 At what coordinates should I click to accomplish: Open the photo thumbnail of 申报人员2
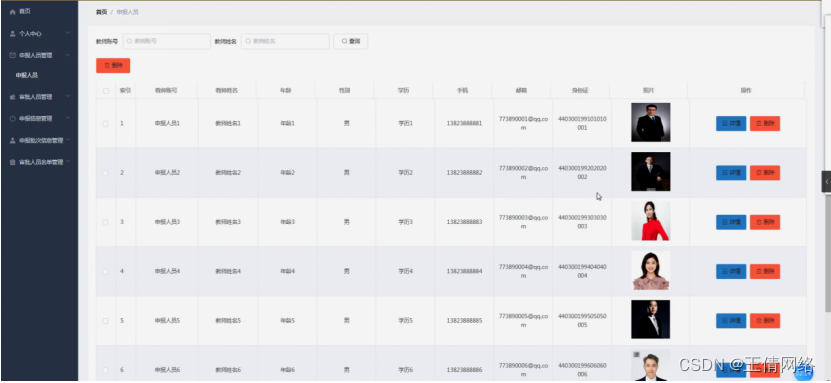point(650,172)
